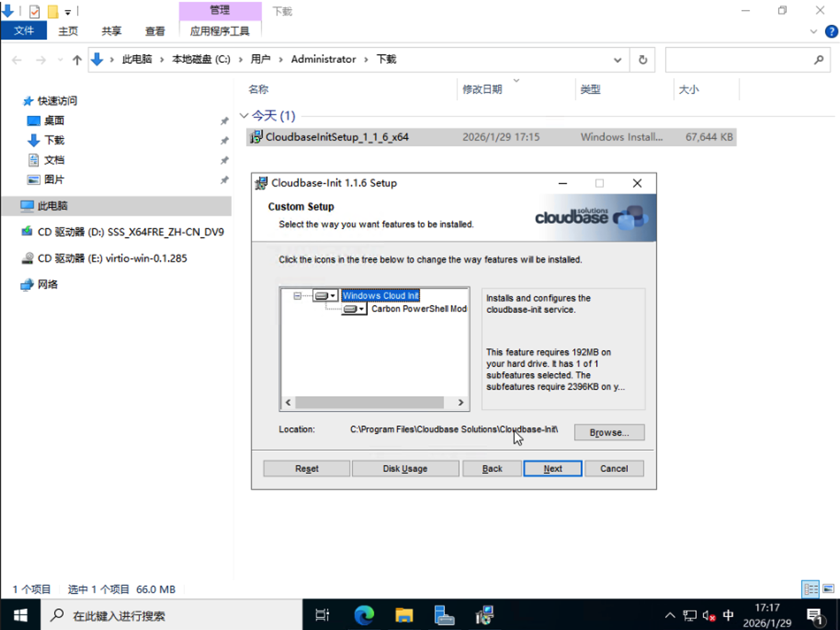The width and height of the screenshot is (840, 630).
Task: Select Carbon PowerShell Module feature label
Action: pos(419,309)
